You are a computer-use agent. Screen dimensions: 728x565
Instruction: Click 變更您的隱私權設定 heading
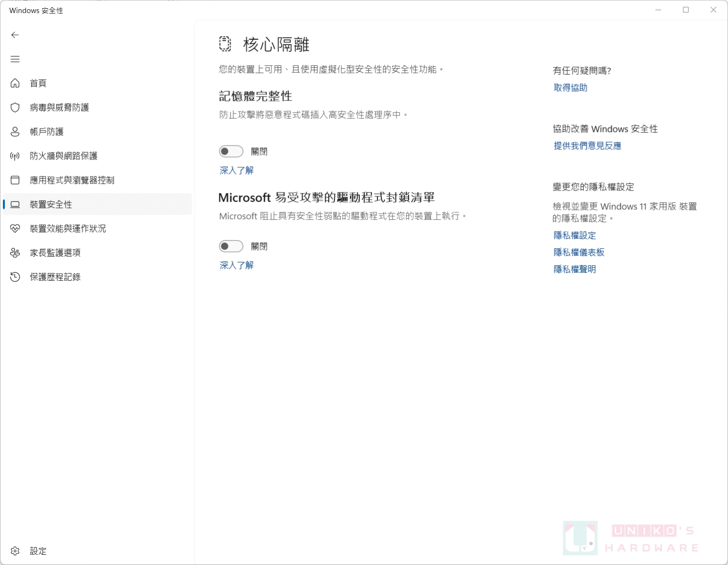(x=594, y=187)
